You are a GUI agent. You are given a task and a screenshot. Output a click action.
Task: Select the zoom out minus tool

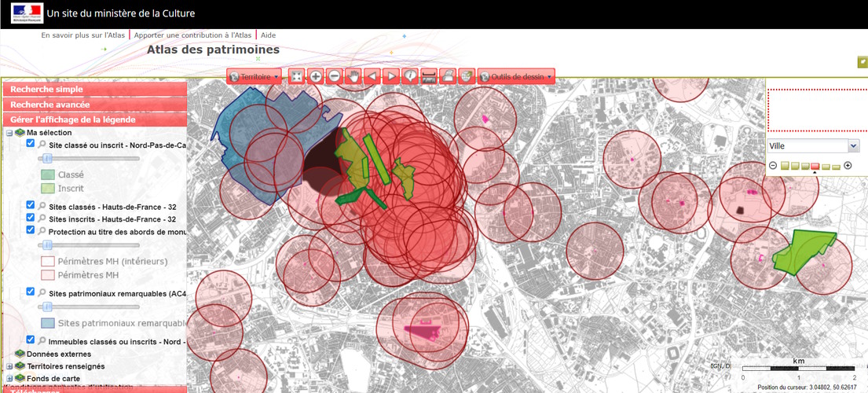coord(335,76)
